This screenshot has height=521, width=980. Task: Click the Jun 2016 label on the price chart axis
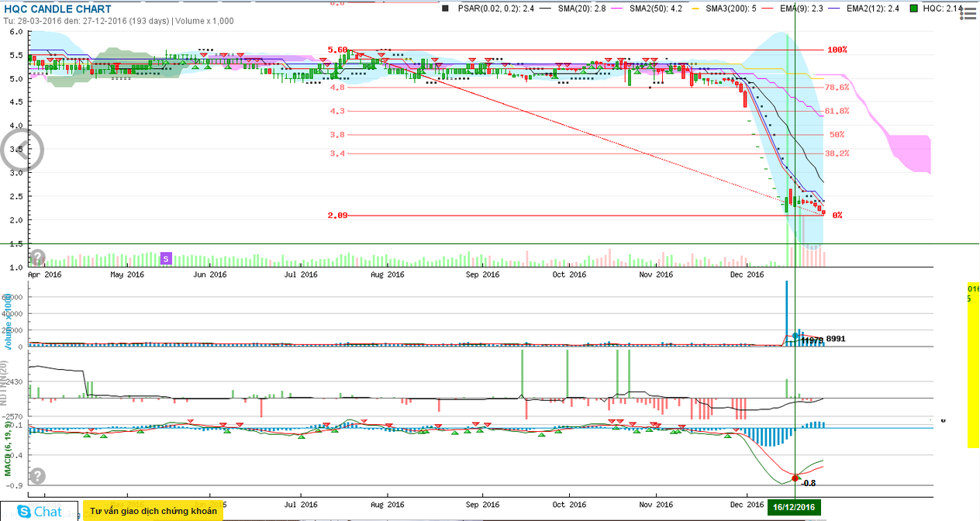coord(209,274)
